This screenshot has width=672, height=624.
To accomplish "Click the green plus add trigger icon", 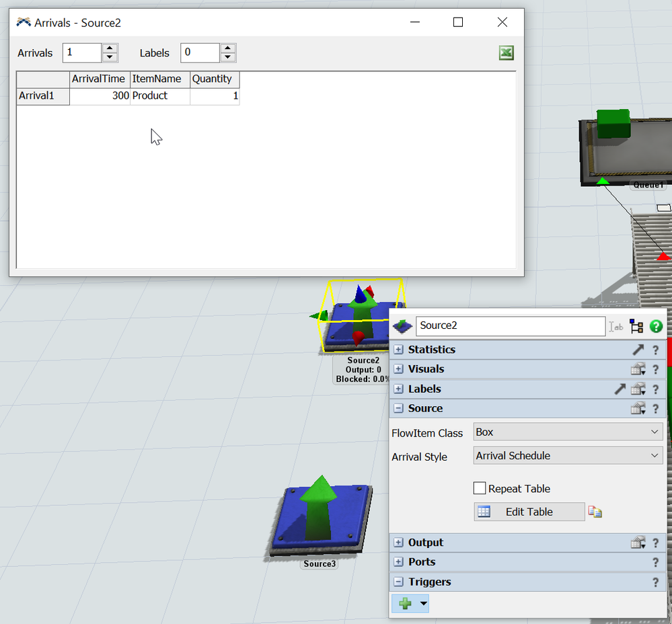I will (x=406, y=603).
